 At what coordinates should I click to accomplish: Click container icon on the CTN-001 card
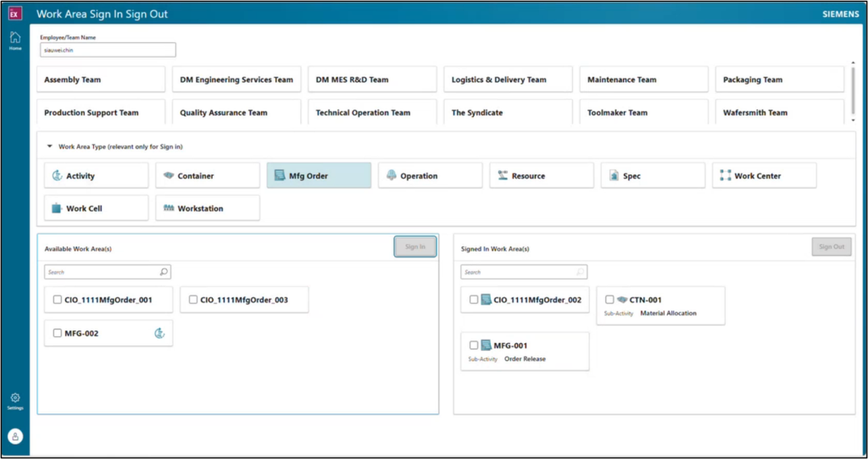pos(621,300)
